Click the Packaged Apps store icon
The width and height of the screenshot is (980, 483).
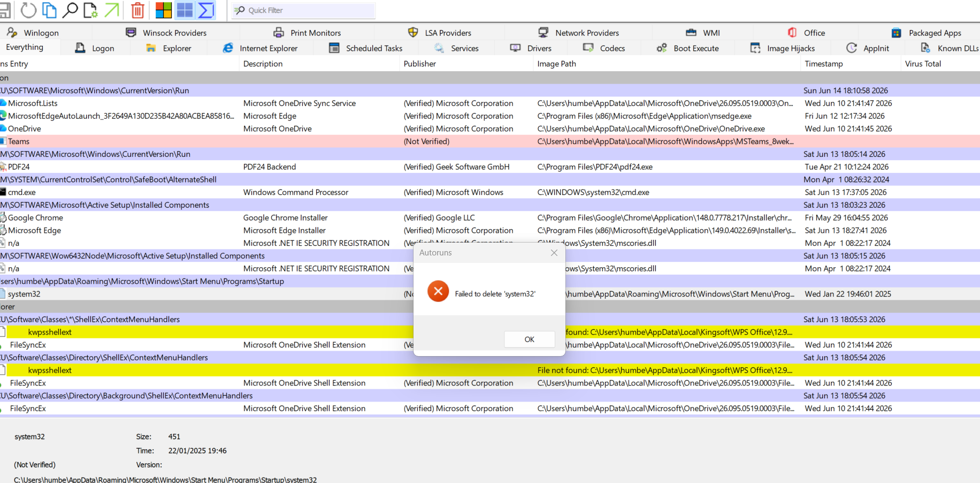(897, 33)
